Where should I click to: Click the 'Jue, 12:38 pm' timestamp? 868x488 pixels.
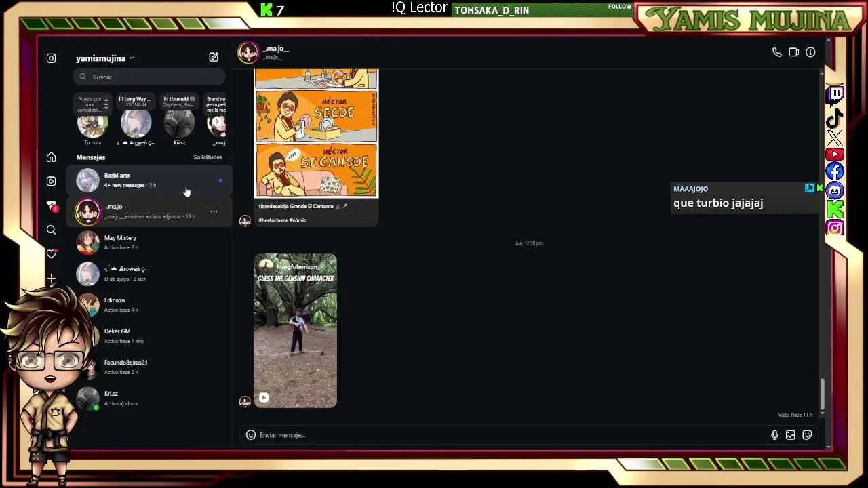(x=529, y=243)
